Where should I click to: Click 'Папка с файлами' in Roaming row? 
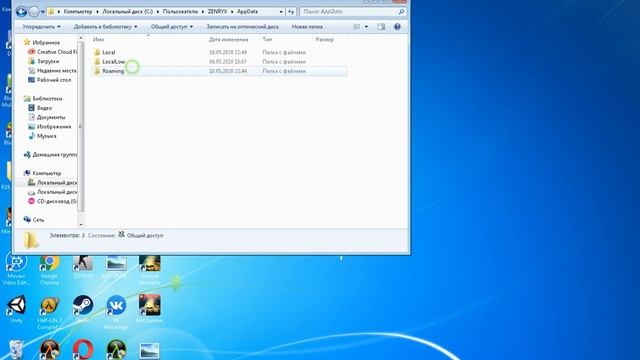click(284, 71)
